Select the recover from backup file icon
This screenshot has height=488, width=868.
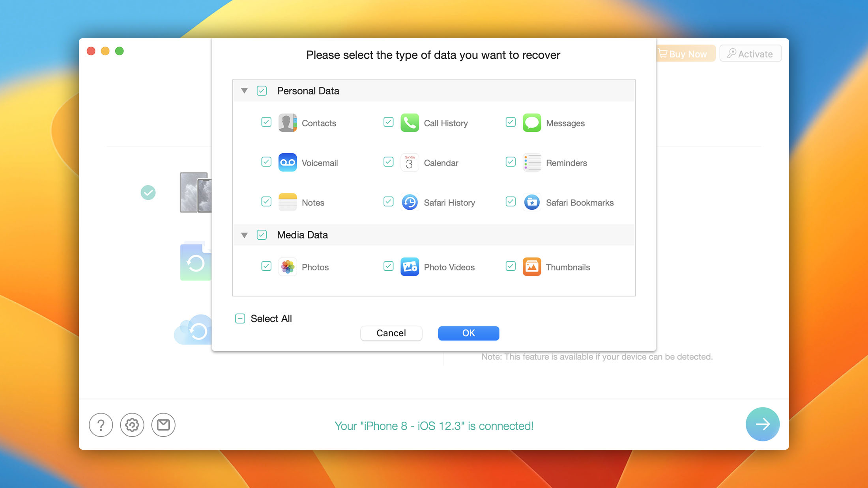pyautogui.click(x=196, y=261)
